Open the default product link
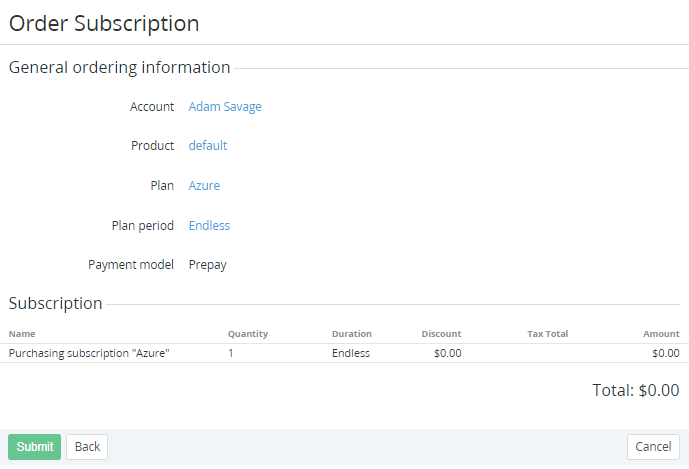The height and width of the screenshot is (469, 689). coord(208,146)
